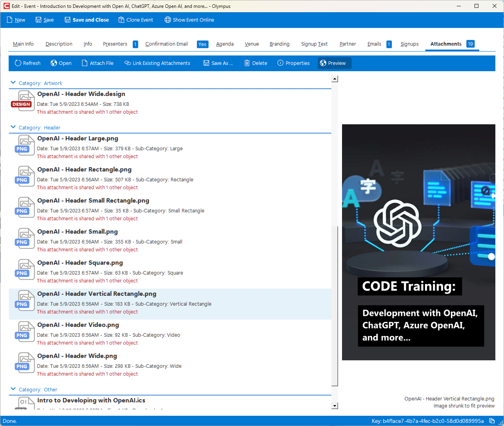Click the copy key icon in status bar
This screenshot has width=504, height=426.
492,421
